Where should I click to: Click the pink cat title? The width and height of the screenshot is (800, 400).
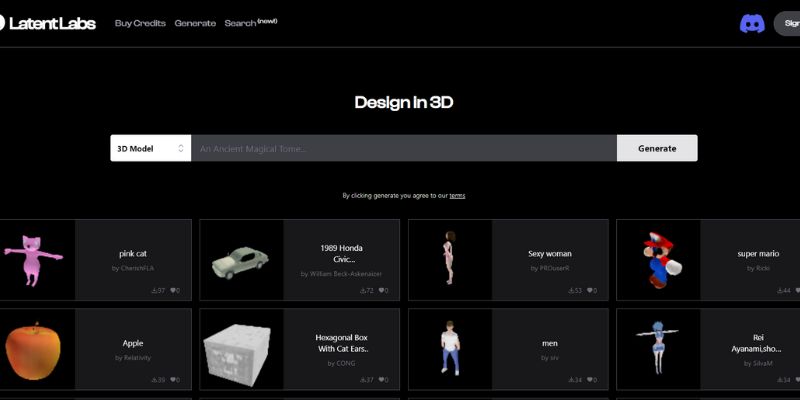click(x=133, y=254)
